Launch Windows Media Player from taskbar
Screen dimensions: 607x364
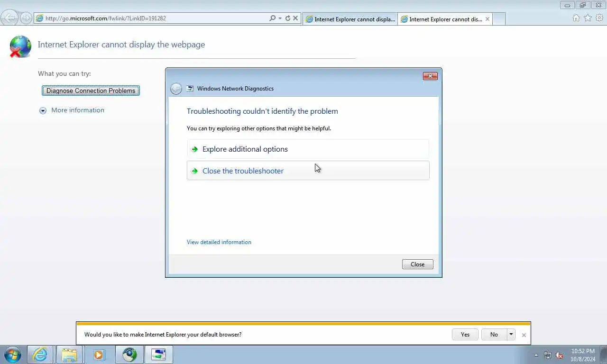[x=99, y=355]
